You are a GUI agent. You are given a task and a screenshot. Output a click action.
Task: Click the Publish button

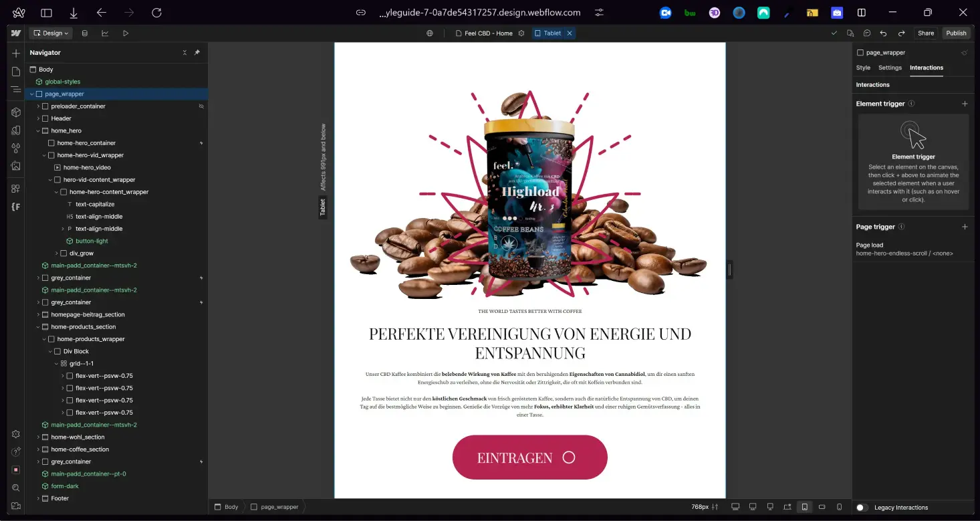tap(956, 33)
